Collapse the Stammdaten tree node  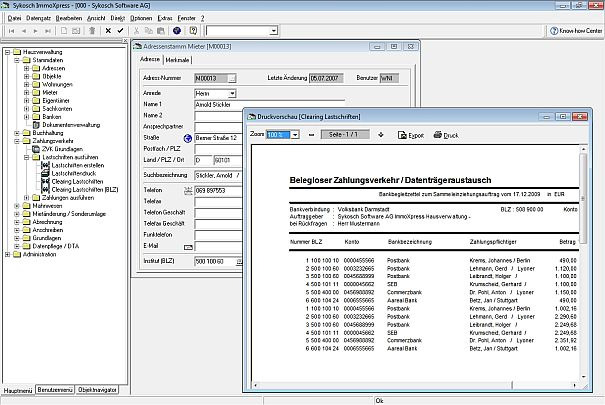pos(17,60)
